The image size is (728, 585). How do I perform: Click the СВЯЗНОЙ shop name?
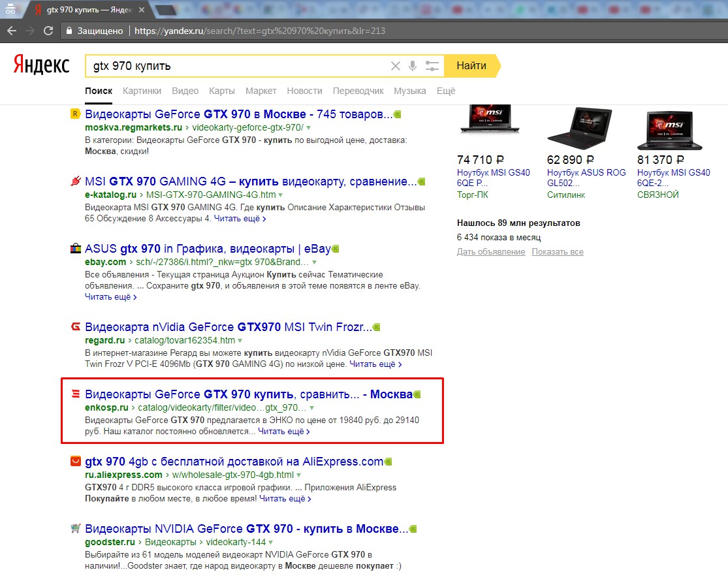pyautogui.click(x=658, y=195)
